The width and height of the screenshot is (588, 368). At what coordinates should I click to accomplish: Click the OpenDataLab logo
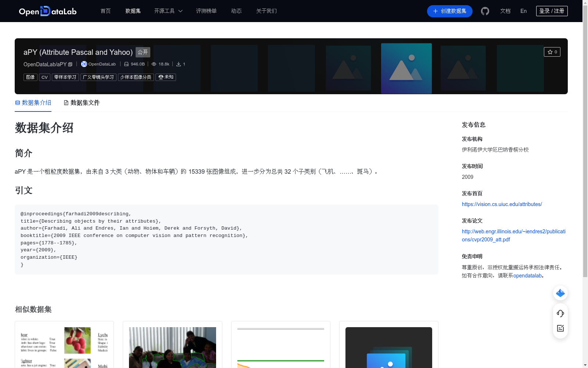coord(48,11)
